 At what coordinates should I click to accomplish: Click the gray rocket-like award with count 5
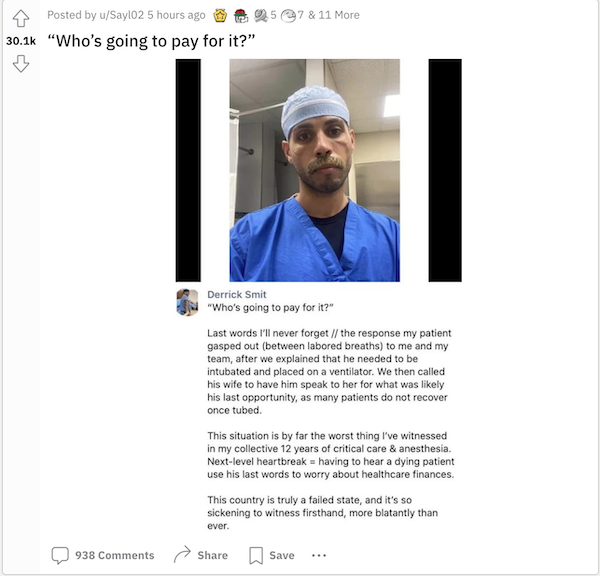(261, 15)
